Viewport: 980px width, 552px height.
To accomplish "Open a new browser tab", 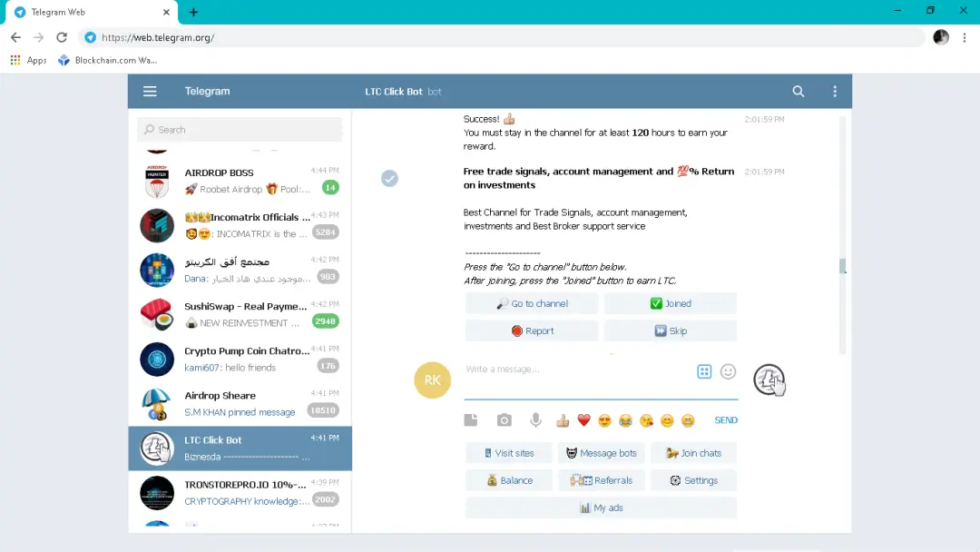I will point(194,12).
